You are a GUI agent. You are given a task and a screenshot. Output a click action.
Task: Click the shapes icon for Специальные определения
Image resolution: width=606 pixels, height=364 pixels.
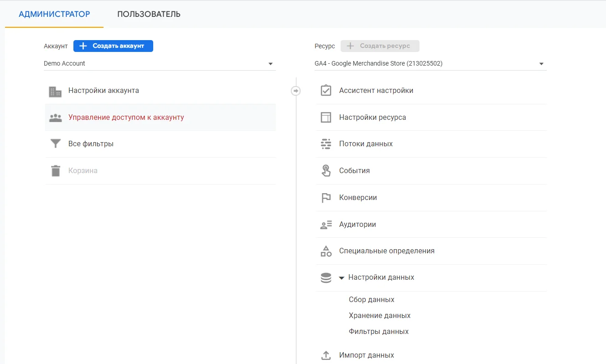[x=326, y=251]
